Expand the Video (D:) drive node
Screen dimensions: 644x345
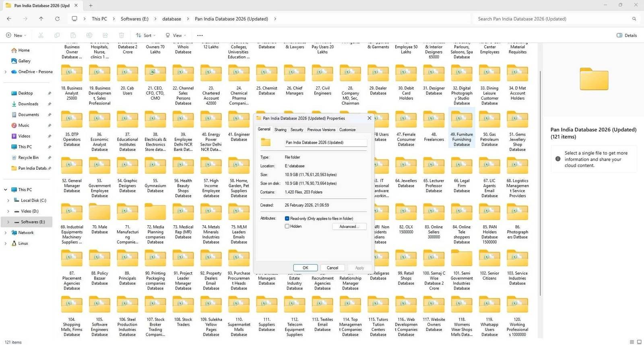(8, 211)
